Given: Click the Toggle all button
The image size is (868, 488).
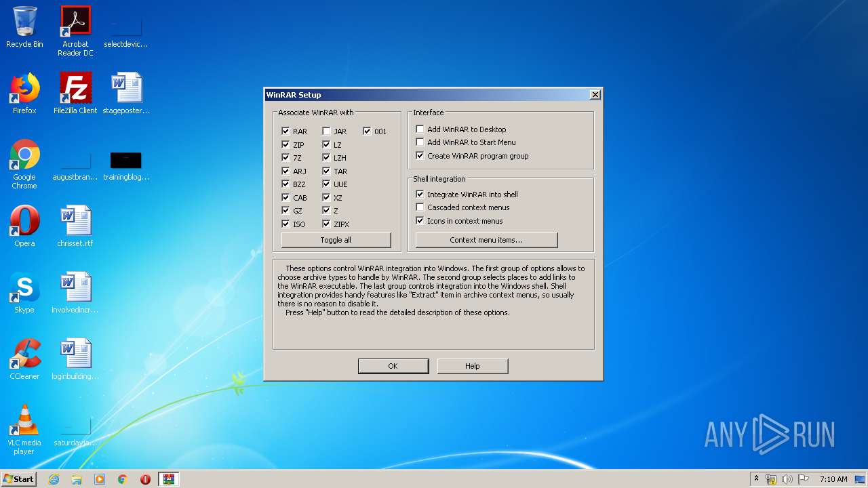Looking at the screenshot, I should coord(336,240).
